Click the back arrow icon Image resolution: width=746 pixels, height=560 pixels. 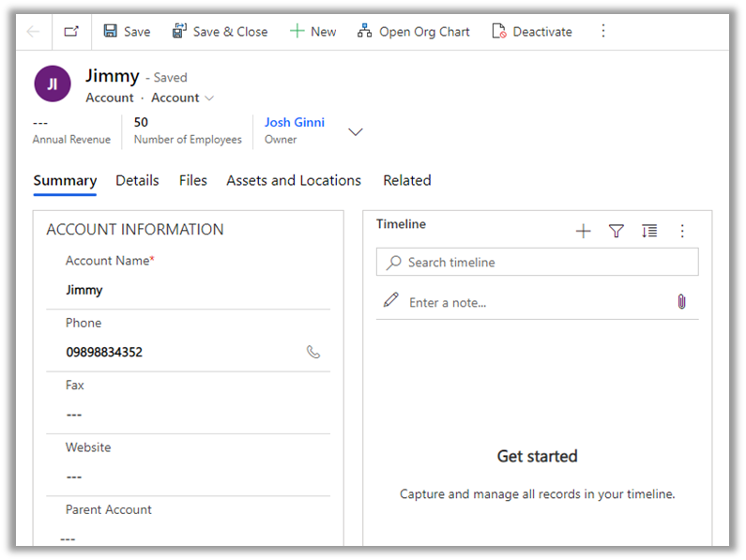click(x=34, y=32)
